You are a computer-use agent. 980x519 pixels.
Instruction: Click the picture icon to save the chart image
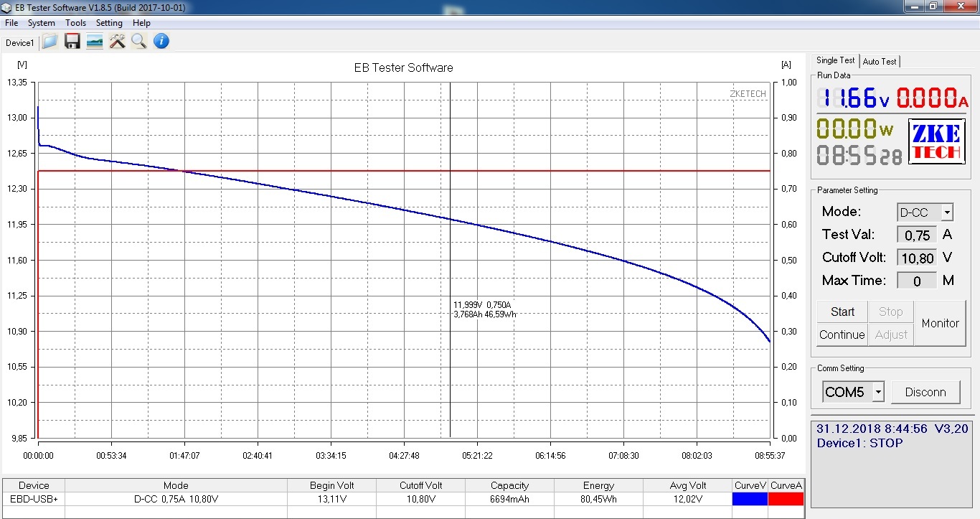[94, 42]
